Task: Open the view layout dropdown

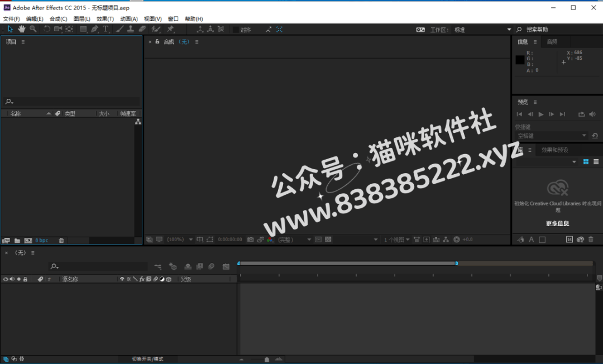Action: [396, 240]
